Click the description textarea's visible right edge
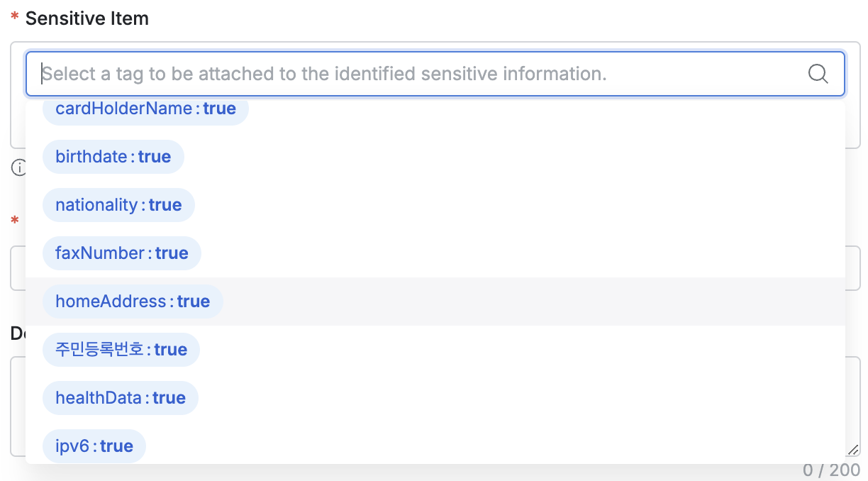Screen dimensions: 868x481 tap(853, 404)
